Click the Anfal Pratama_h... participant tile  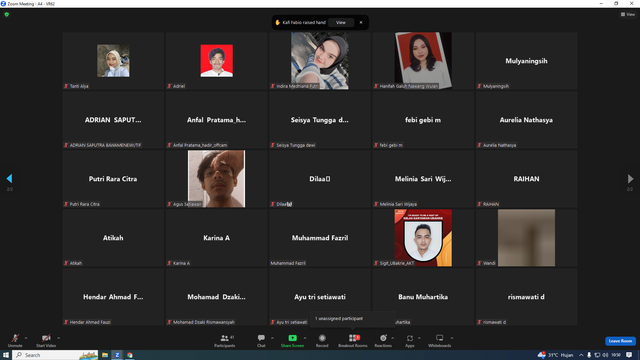[217, 120]
